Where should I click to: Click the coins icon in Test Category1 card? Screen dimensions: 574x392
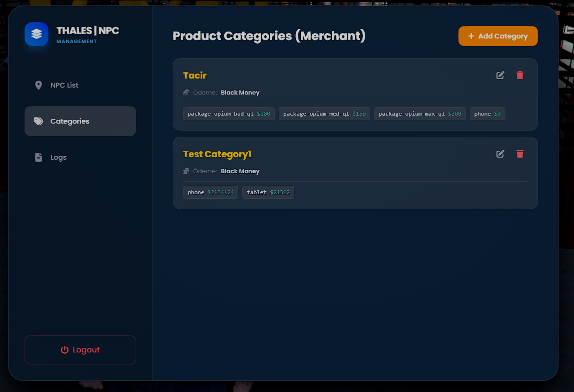186,171
